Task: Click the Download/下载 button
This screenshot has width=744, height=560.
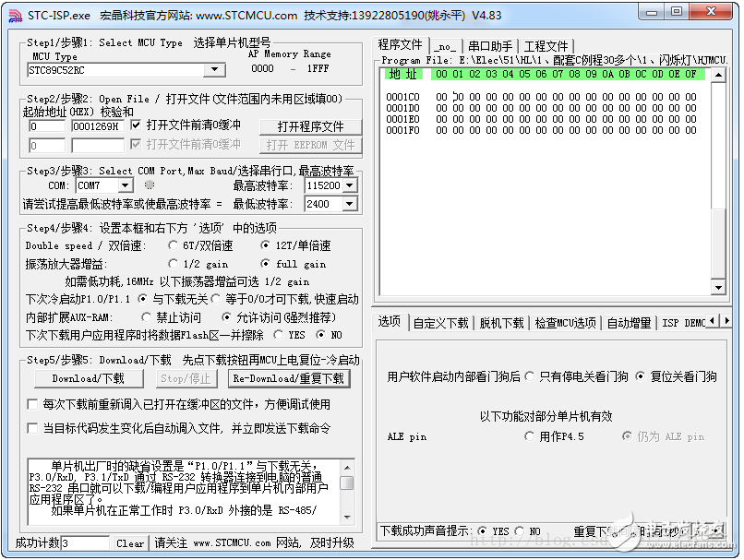Action: [x=88, y=378]
